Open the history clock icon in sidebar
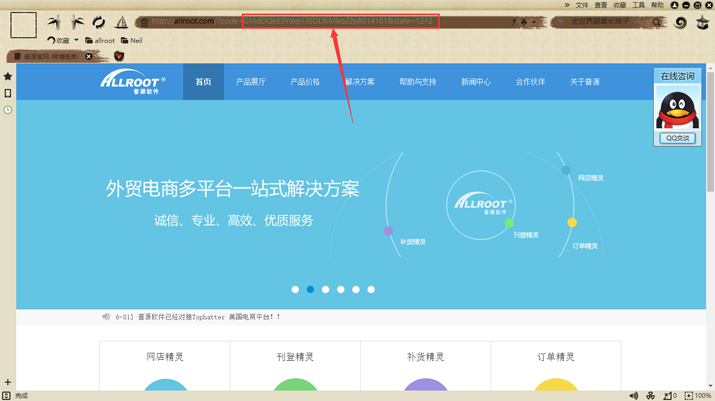Image resolution: width=715 pixels, height=401 pixels. point(8,110)
